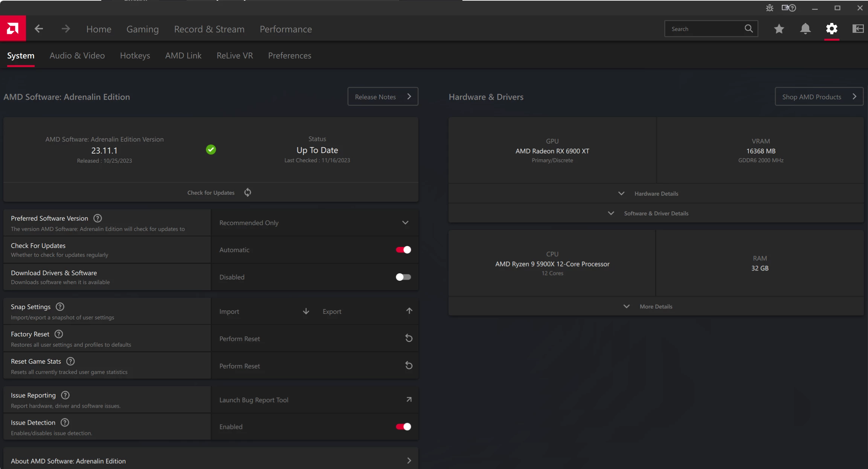Viewport: 868px width, 469px height.
Task: Click the back navigation arrow
Action: (x=39, y=29)
